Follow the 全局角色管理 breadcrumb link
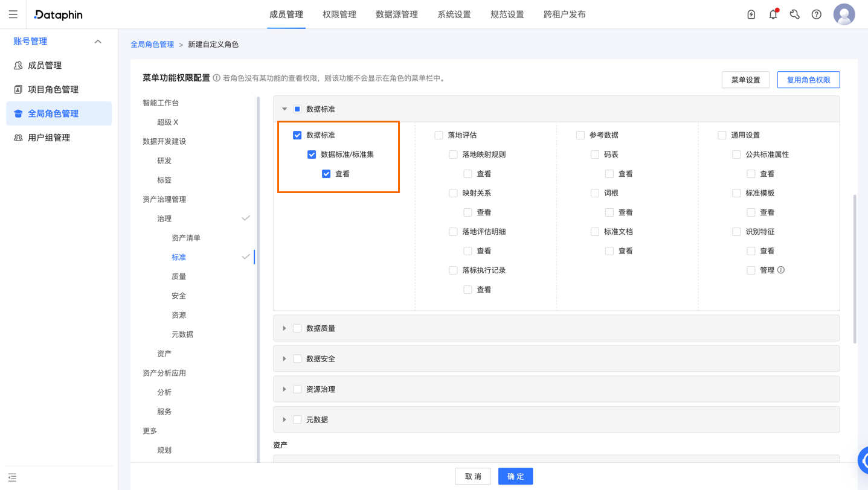The height and width of the screenshot is (490, 868). tap(152, 45)
